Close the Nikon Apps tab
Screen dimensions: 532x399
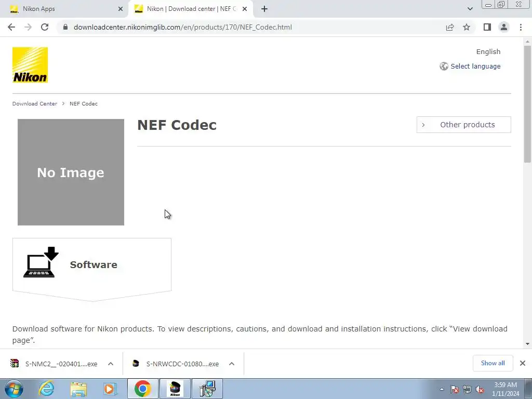pyautogui.click(x=121, y=9)
